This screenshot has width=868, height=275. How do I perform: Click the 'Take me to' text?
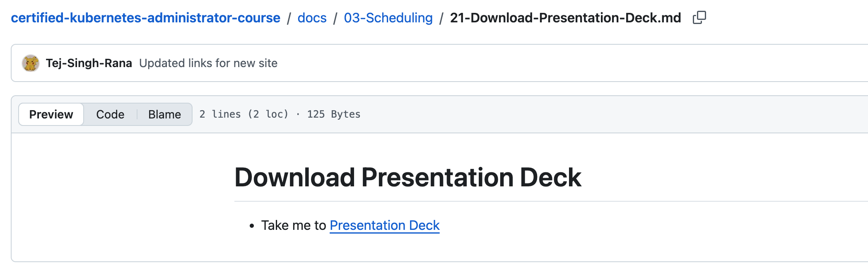point(293,225)
